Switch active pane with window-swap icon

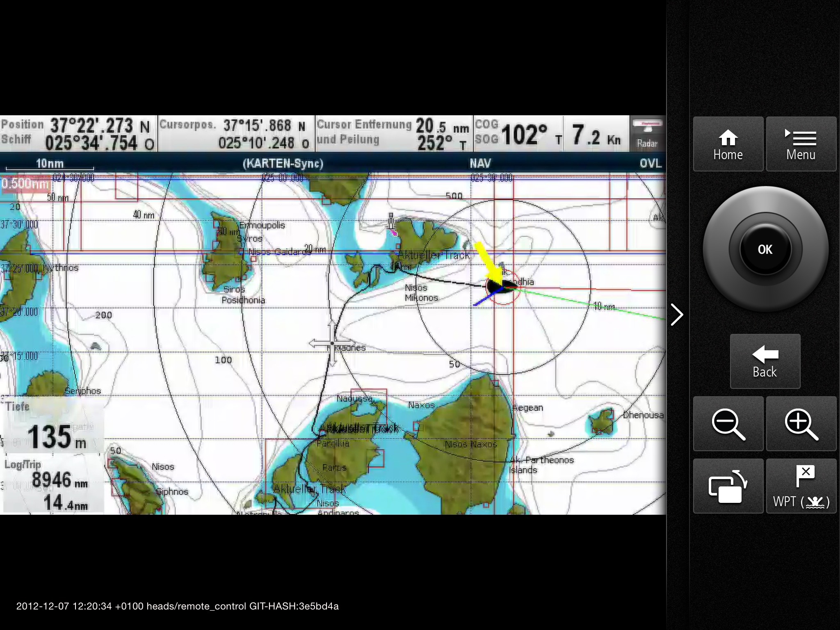728,486
